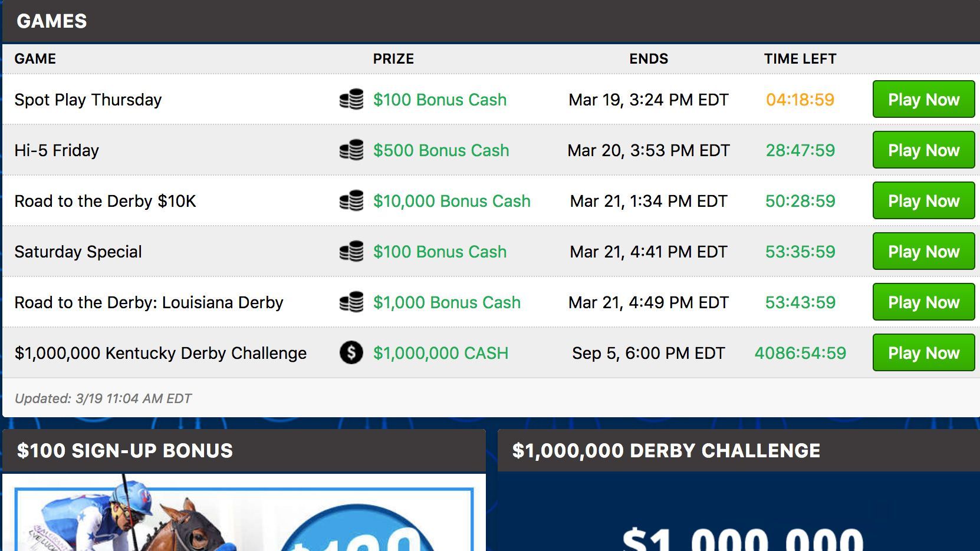Viewport: 980px width, 551px height.
Task: Click dollar coin icon for $1,000,000 CASH
Action: [351, 353]
